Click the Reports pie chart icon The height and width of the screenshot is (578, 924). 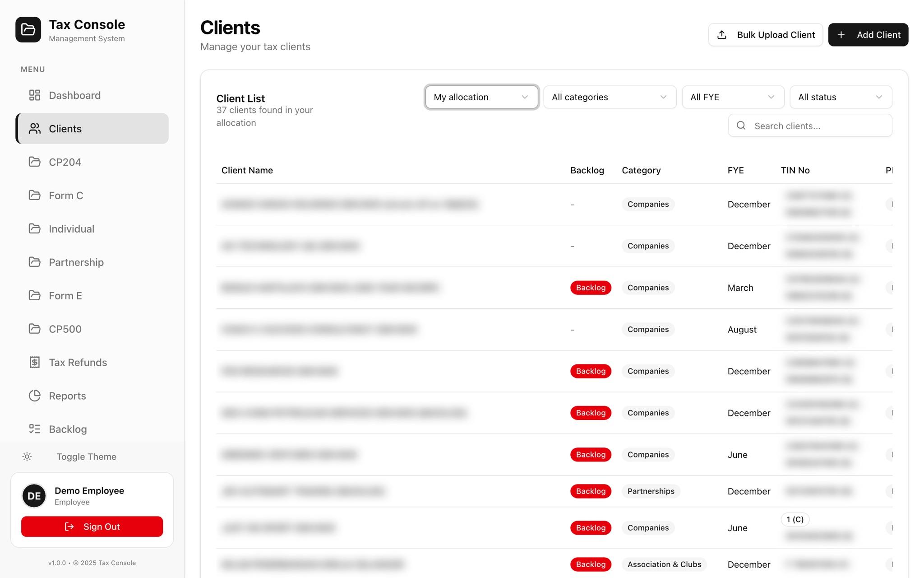35,396
